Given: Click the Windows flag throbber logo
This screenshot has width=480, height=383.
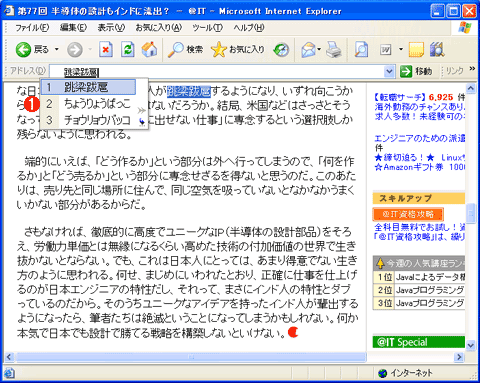Looking at the screenshot, I should pos(465,28).
